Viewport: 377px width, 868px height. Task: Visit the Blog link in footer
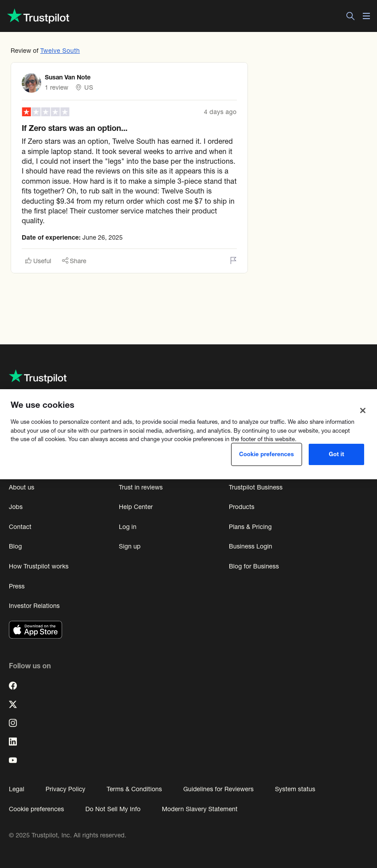tap(15, 546)
